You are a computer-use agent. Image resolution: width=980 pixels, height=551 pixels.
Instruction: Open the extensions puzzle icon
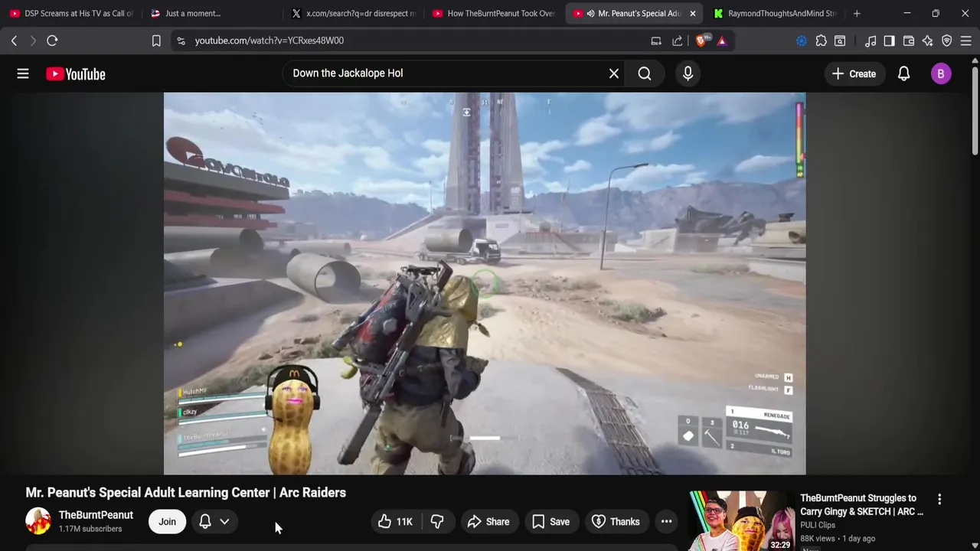[x=821, y=41]
